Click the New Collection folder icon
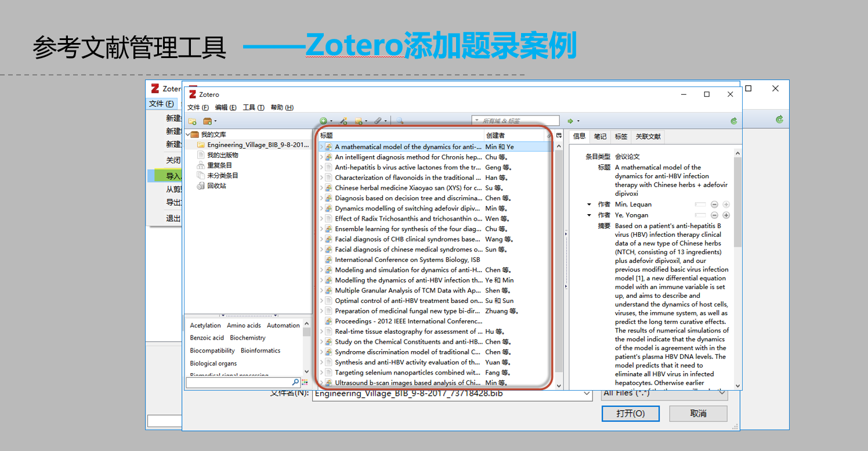The image size is (868, 451). click(x=192, y=121)
